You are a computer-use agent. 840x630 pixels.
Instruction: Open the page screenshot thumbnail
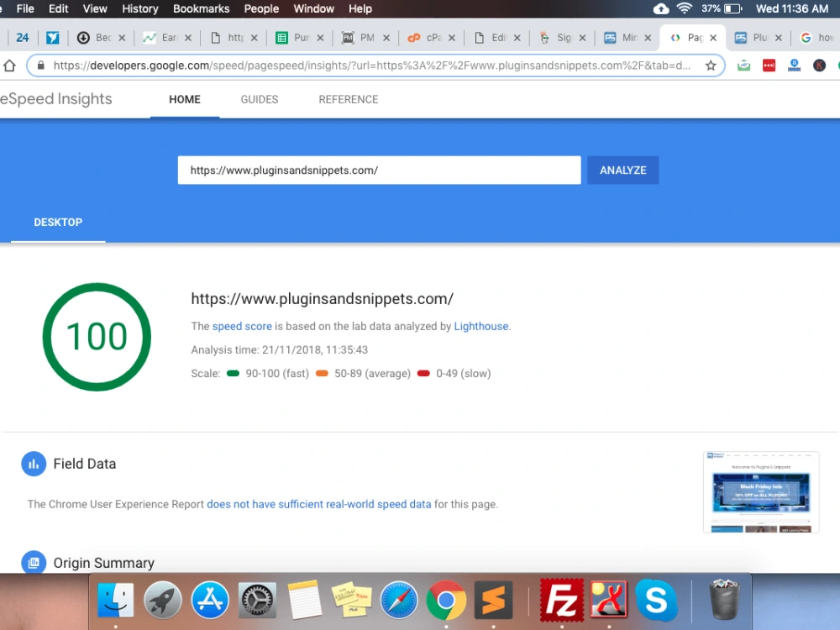[x=761, y=491]
